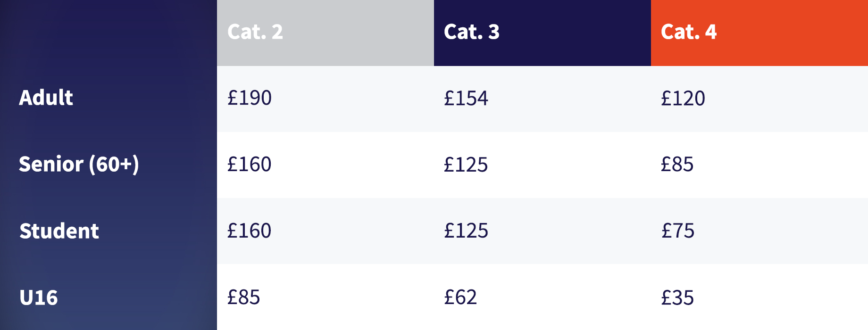This screenshot has height=330, width=868.
Task: Select the Senior Cat. 2 price of £160
Action: tap(250, 165)
